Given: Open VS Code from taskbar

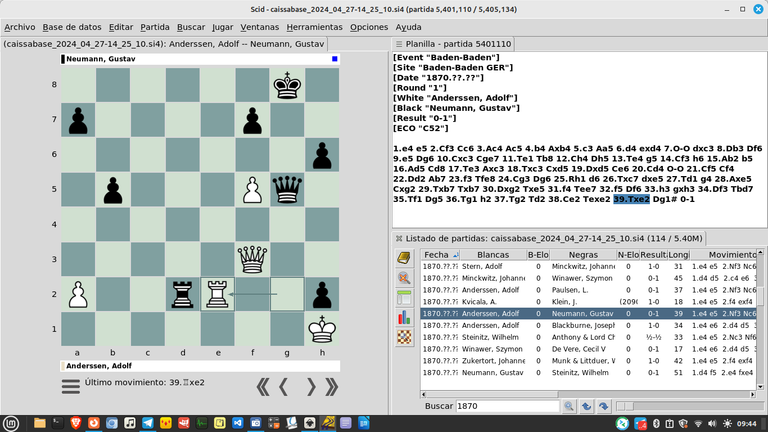Looking at the screenshot, I should (238, 423).
